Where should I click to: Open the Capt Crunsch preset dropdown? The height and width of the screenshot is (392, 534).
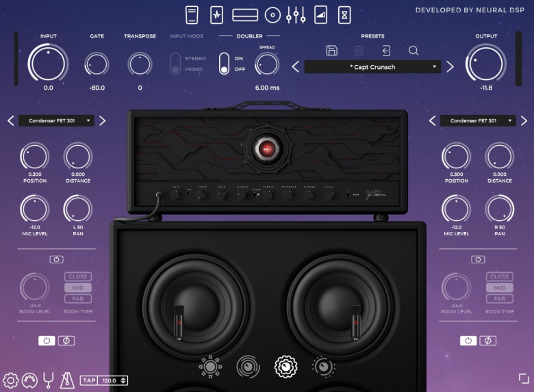372,67
